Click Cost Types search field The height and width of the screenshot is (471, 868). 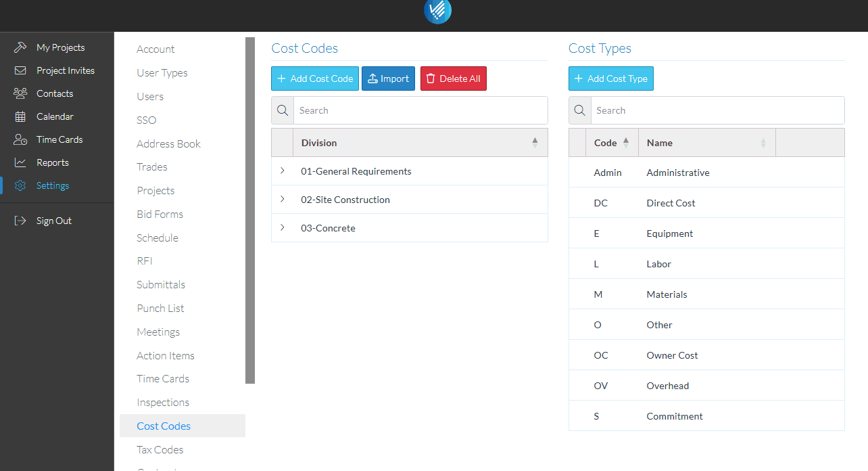point(718,110)
